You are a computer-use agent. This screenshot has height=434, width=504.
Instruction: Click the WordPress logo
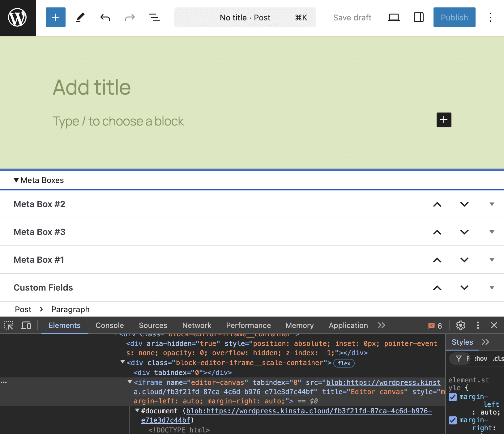pos(18,17)
